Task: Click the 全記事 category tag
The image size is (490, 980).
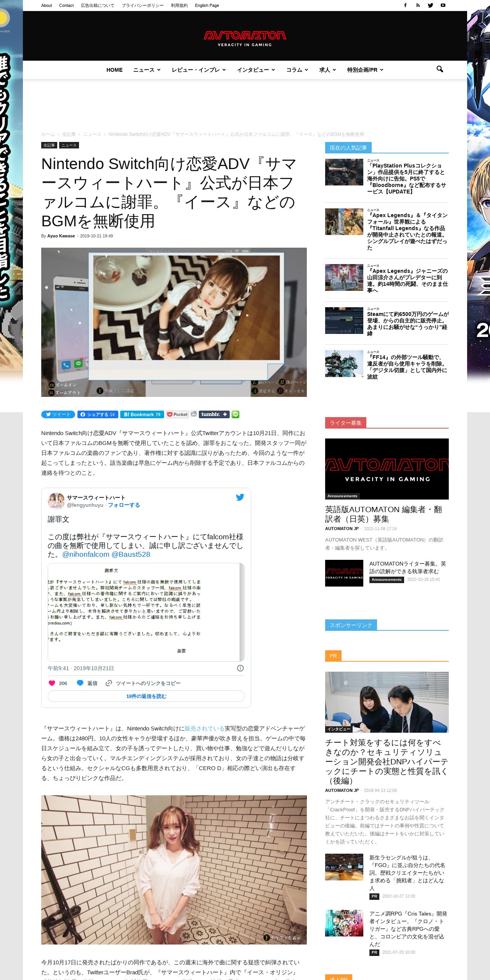Action: (49, 145)
